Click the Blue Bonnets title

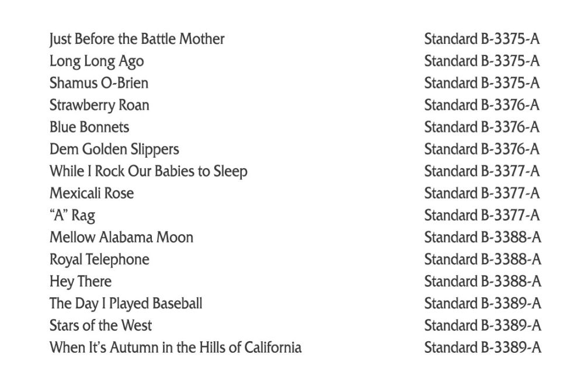[89, 127]
